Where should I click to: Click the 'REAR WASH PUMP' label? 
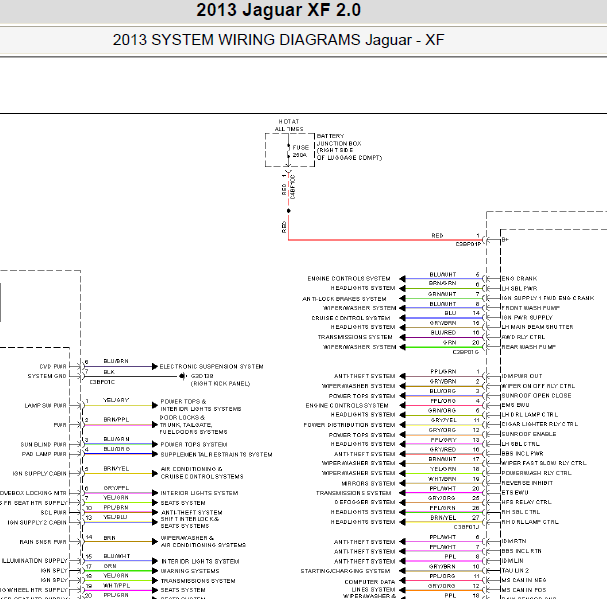tap(528, 347)
